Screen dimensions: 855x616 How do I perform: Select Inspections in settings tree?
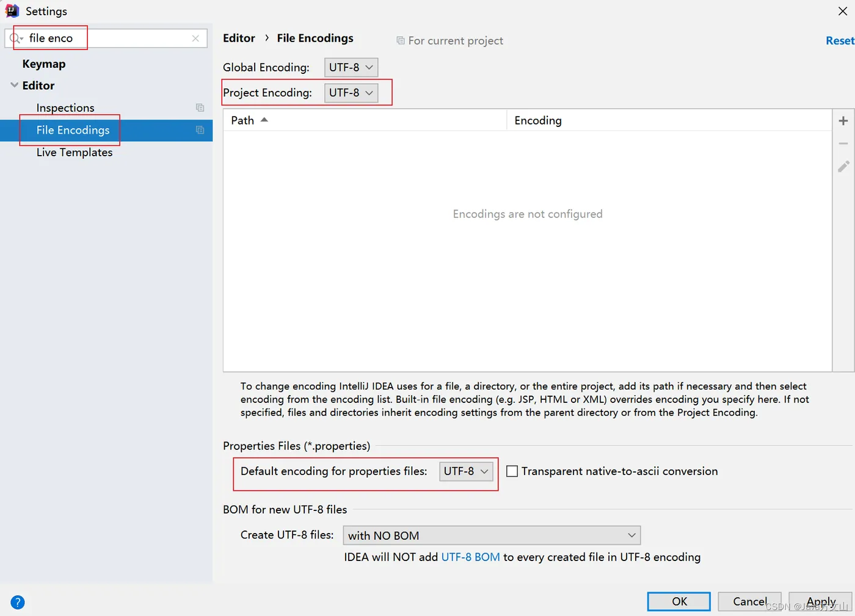click(65, 108)
